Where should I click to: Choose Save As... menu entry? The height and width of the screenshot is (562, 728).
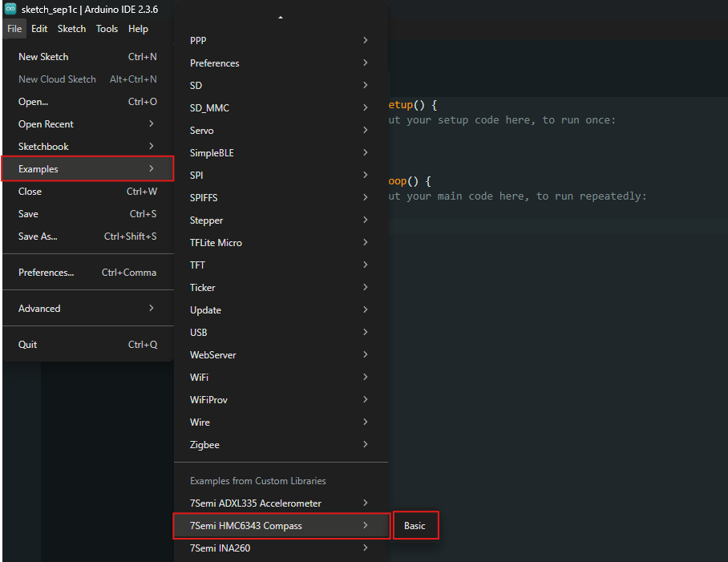click(87, 237)
